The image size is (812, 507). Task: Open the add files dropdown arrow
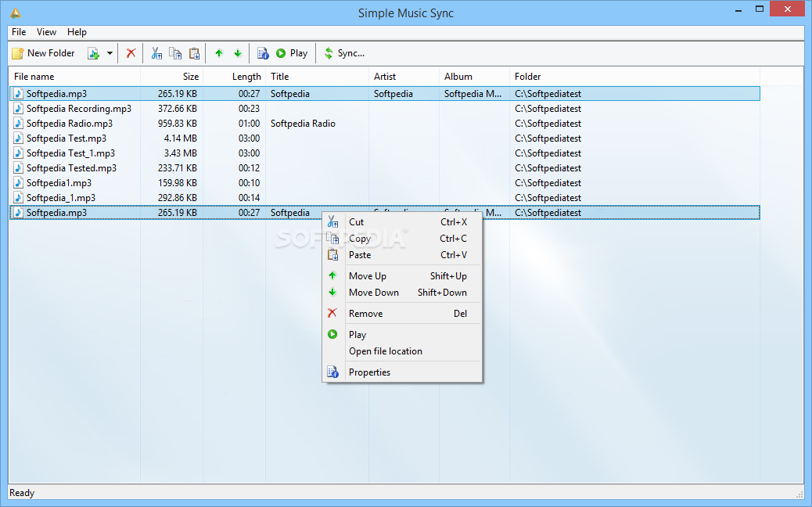point(110,53)
